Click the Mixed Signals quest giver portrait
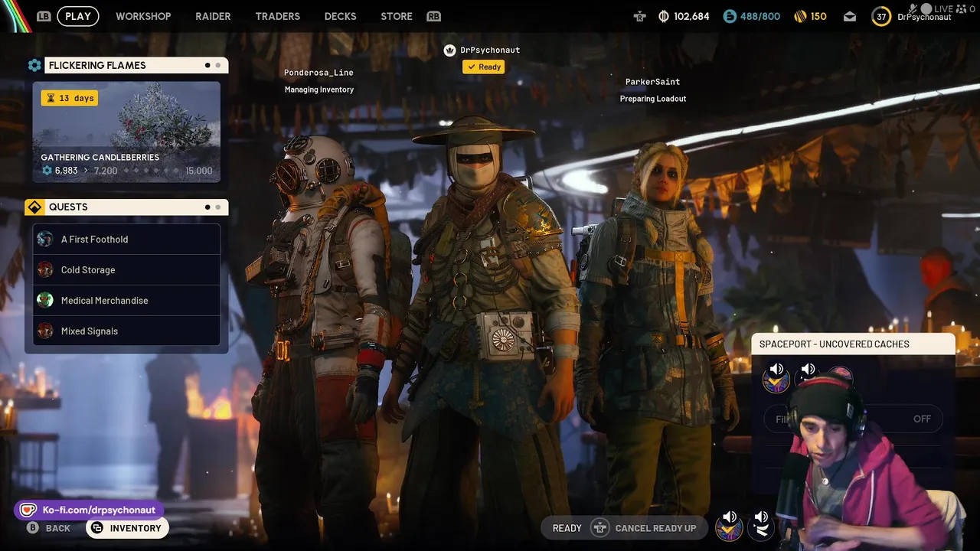The image size is (980, 551). point(45,331)
